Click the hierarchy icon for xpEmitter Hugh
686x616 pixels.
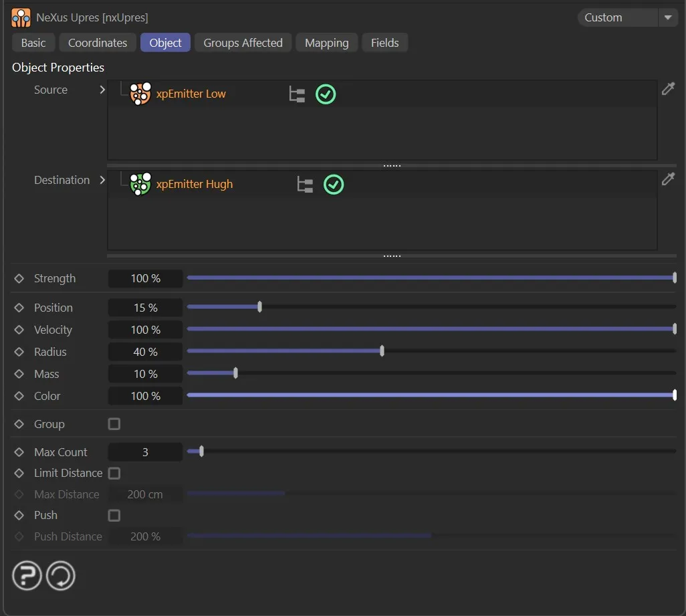(x=305, y=185)
